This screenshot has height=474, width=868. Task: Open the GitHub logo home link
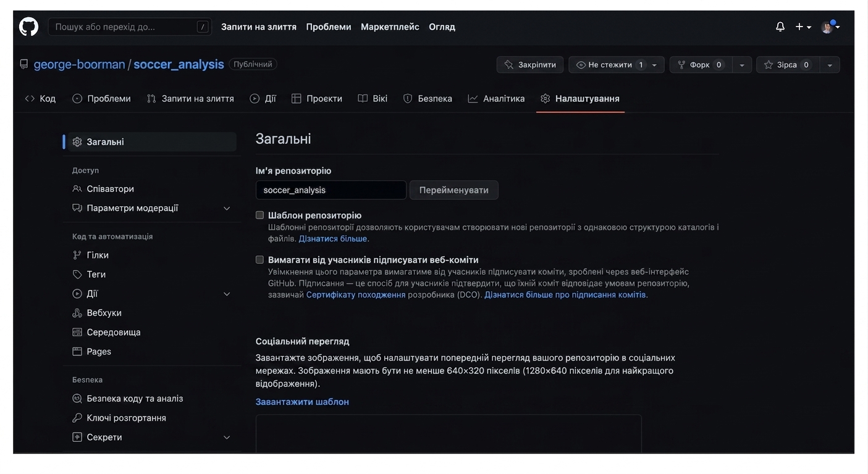tap(28, 27)
